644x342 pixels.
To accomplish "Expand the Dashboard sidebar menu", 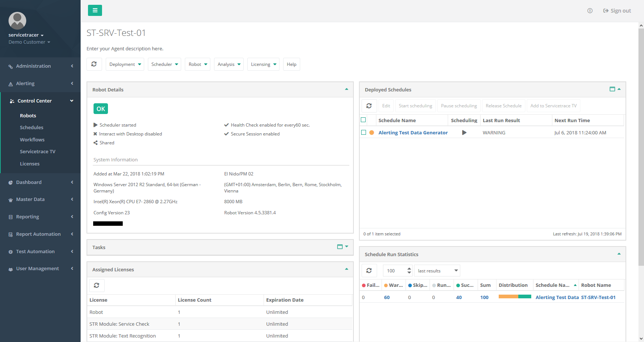I will 40,182.
